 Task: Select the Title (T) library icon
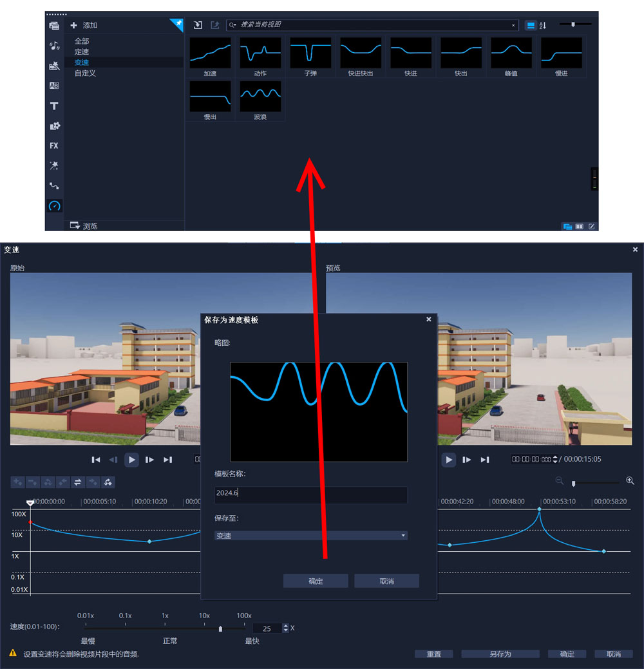click(x=54, y=106)
